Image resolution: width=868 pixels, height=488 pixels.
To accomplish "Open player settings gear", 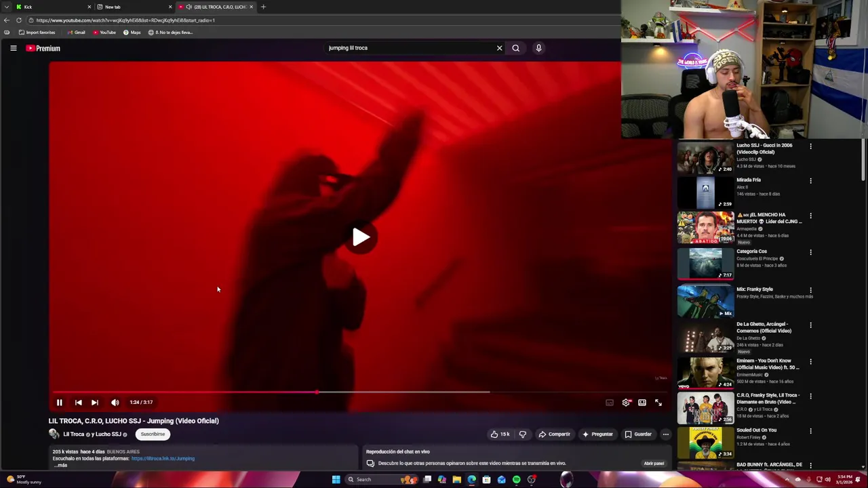I will point(626,403).
